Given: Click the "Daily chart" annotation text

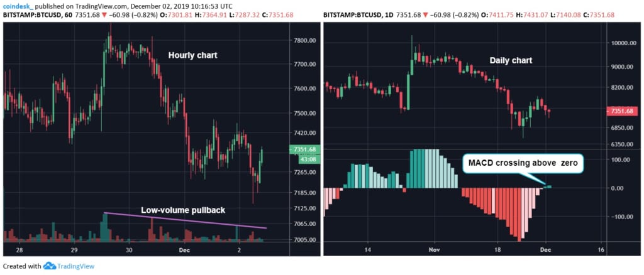Looking at the screenshot, I should 511,61.
